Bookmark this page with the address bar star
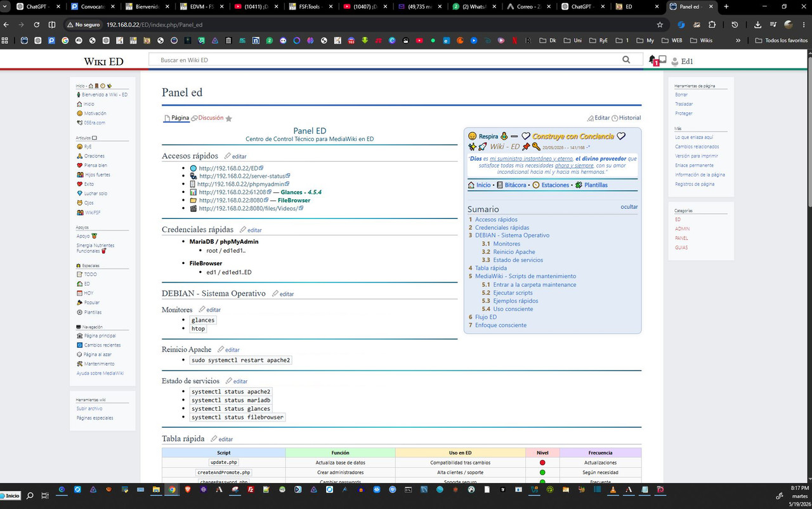This screenshot has height=509, width=812. 660,25
